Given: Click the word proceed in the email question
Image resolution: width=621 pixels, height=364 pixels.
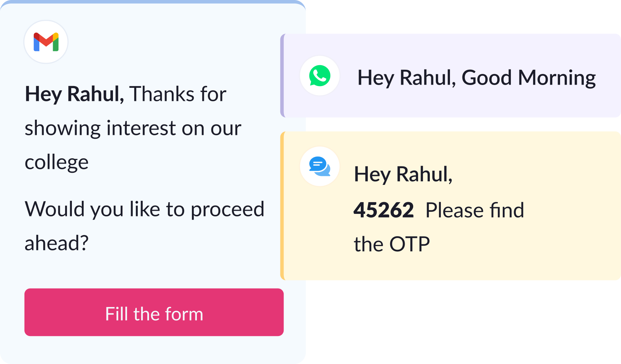Looking at the screenshot, I should coord(228,209).
